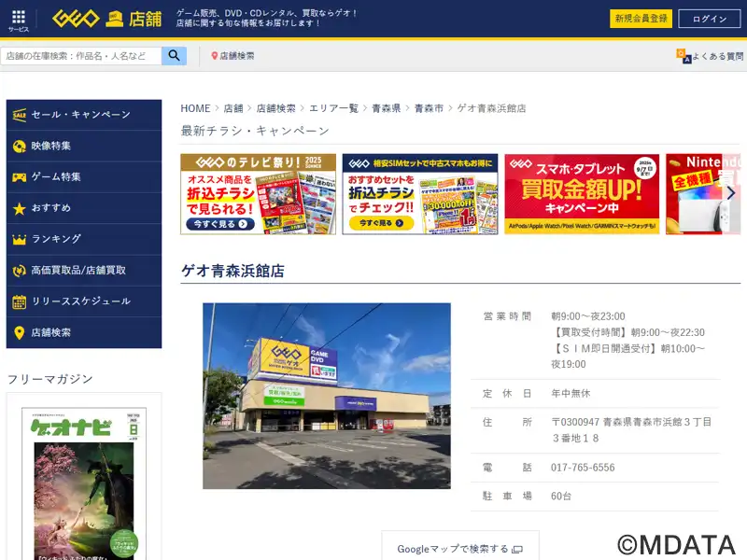
Task: Click the external link icon on the Google Maps button
Action: (x=517, y=550)
